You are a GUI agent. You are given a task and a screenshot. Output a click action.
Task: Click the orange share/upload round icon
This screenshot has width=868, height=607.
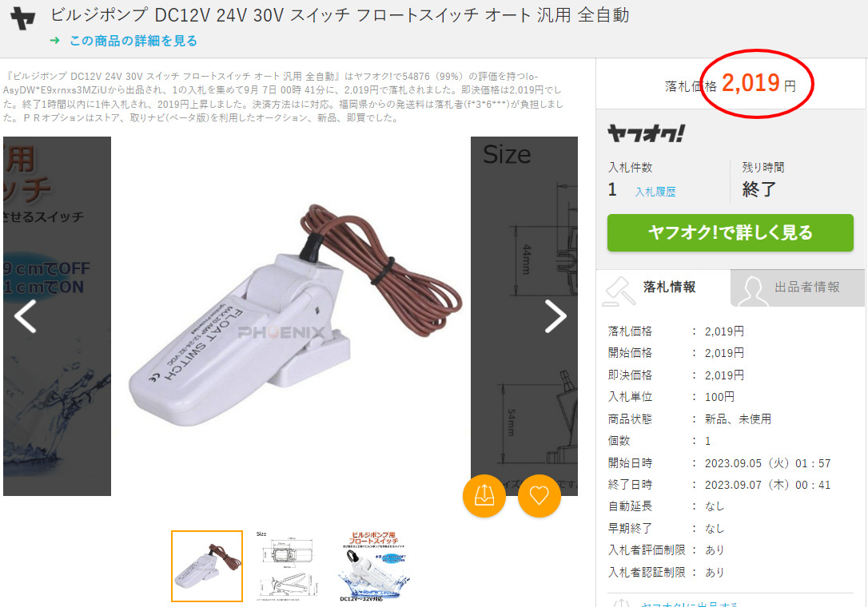[484, 495]
